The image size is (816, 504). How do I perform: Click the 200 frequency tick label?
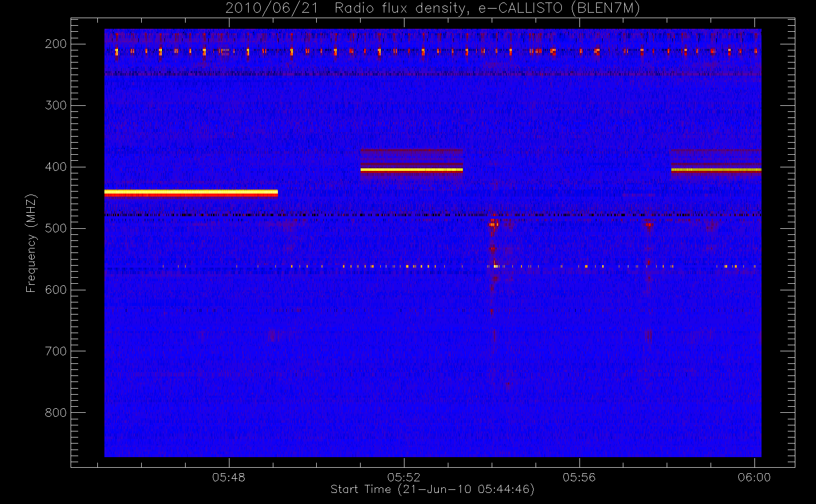coord(56,44)
